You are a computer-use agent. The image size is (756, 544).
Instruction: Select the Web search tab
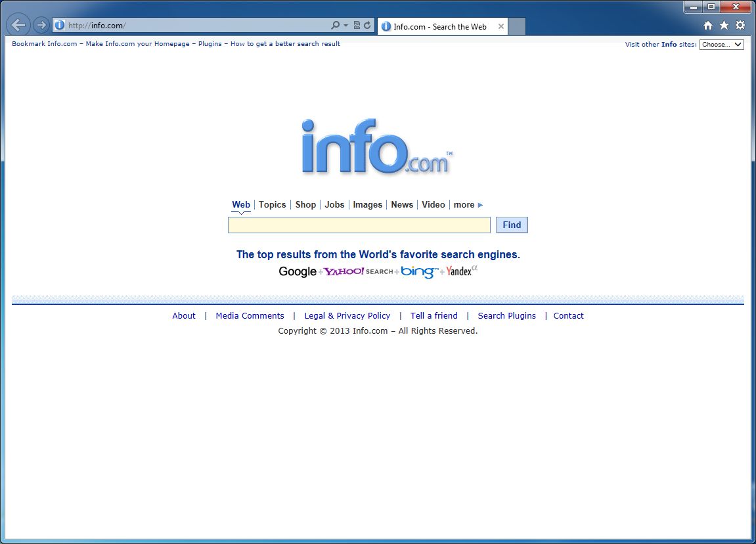pyautogui.click(x=241, y=204)
